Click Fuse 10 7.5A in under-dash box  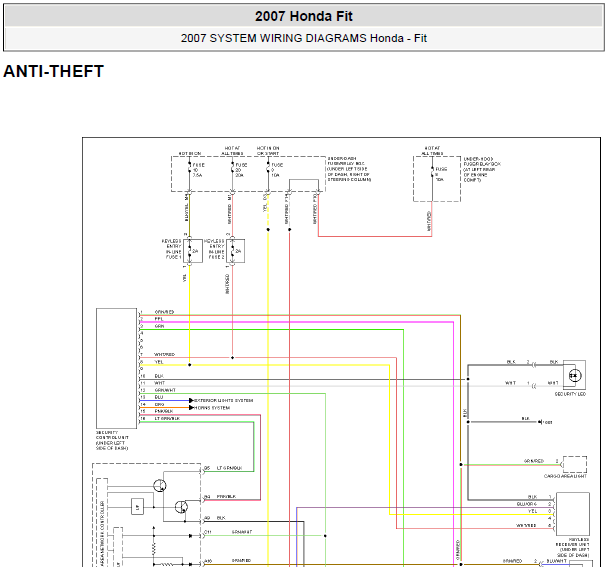[196, 170]
